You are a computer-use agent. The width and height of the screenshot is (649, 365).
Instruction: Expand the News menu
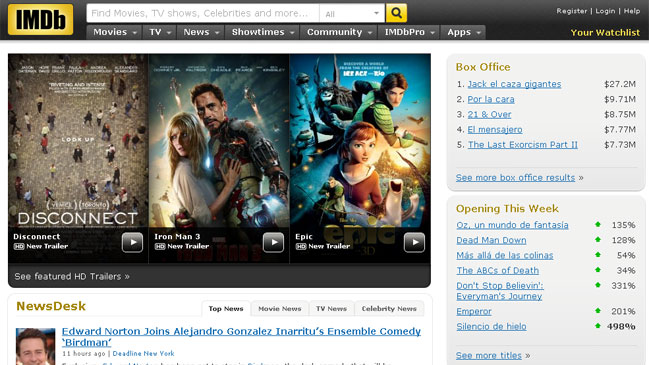[x=201, y=32]
